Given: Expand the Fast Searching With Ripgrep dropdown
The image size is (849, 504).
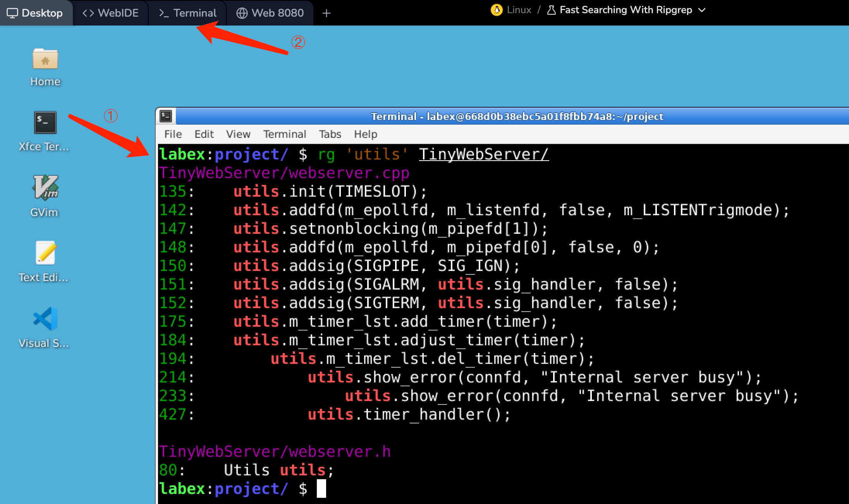Looking at the screenshot, I should tap(702, 10).
